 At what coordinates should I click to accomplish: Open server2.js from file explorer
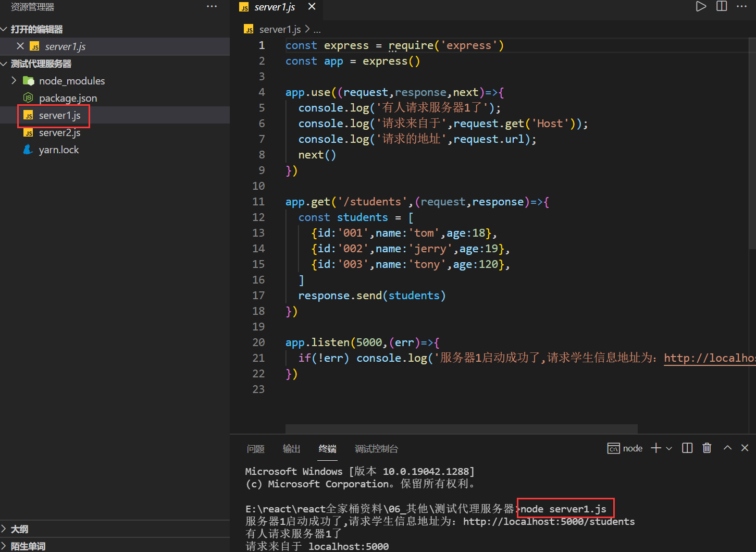[x=59, y=133]
